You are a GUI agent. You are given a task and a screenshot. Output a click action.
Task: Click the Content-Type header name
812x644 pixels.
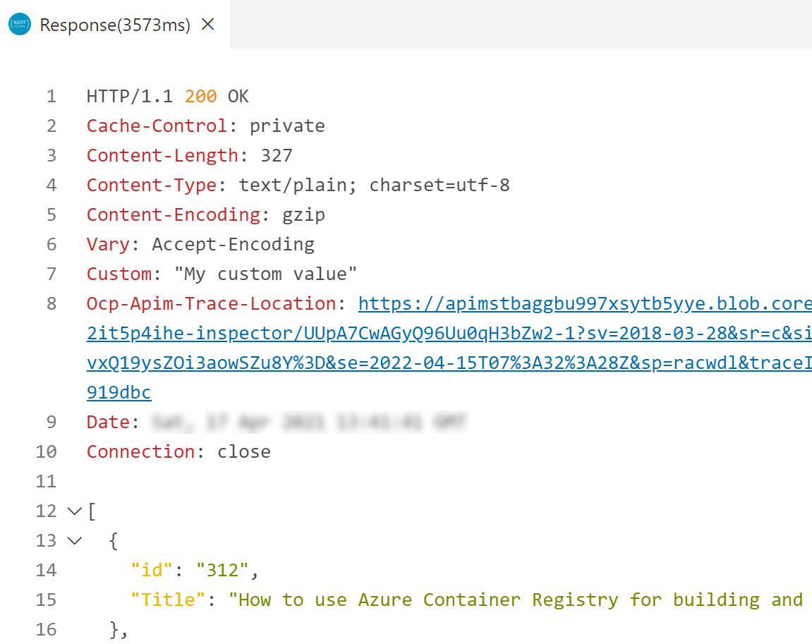coord(151,186)
